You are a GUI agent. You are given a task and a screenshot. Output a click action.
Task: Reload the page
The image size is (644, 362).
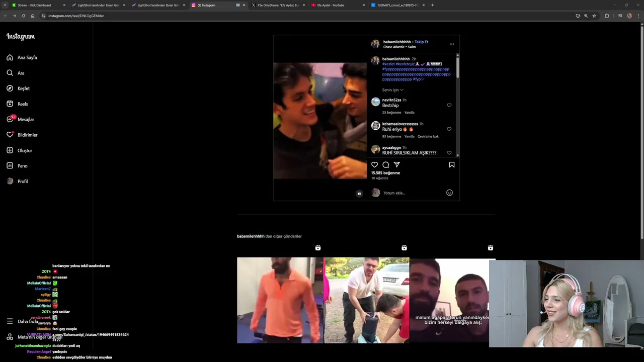tap(23, 16)
